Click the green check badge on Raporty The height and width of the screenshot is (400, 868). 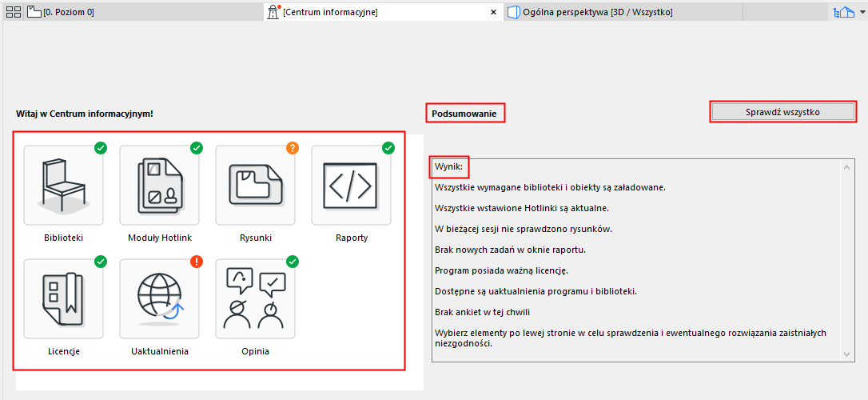point(388,148)
